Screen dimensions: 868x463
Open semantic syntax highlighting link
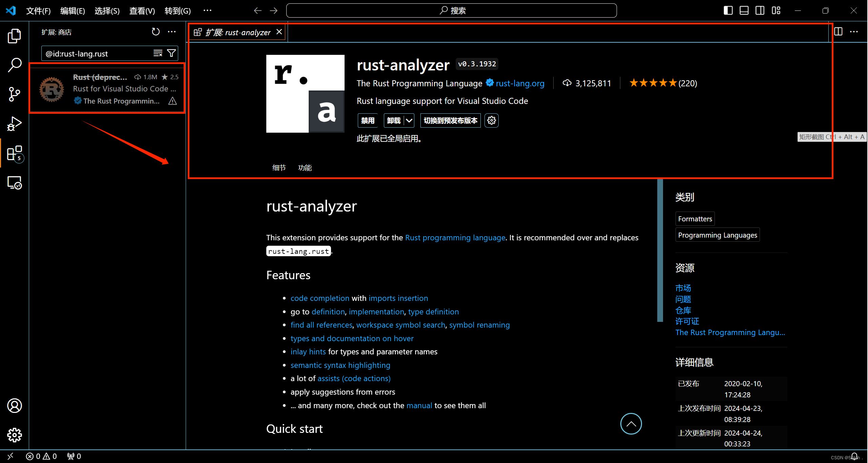pos(340,365)
